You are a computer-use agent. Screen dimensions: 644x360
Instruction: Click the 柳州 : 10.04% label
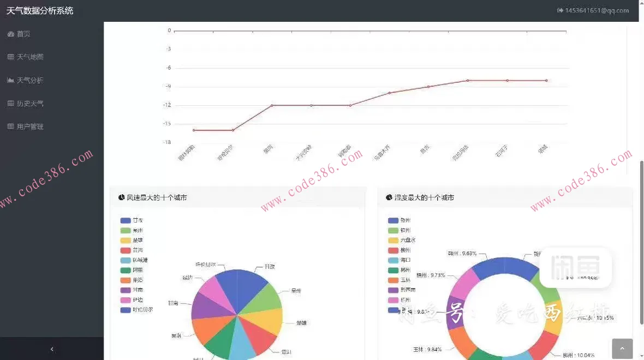tap(579, 355)
